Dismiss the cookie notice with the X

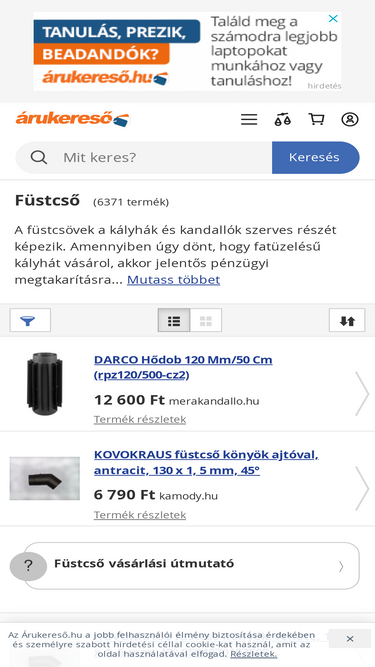[350, 638]
